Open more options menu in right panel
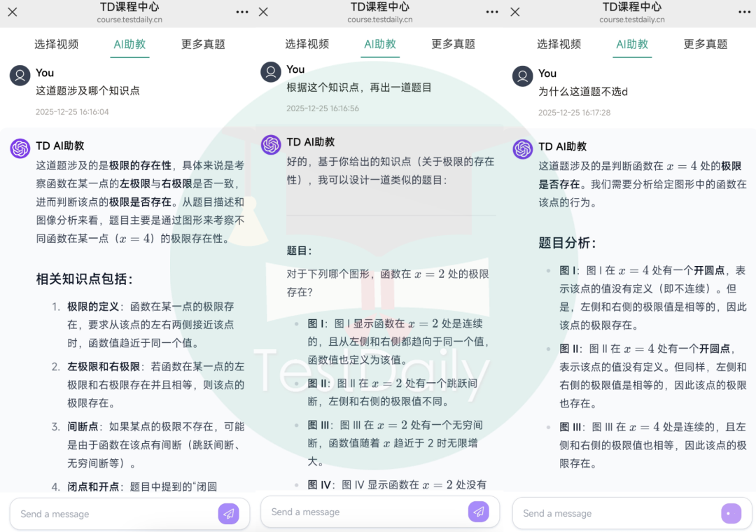Screen dimensions: 756x532 pyautogui.click(x=745, y=11)
